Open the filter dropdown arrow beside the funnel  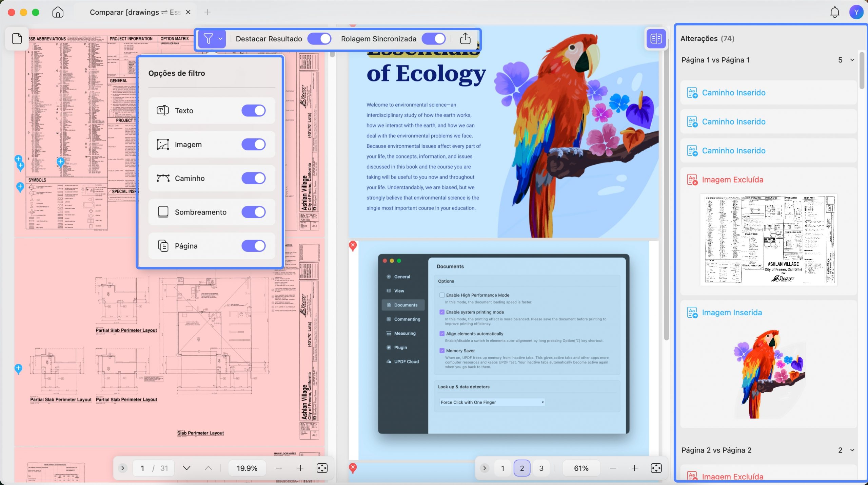[220, 39]
